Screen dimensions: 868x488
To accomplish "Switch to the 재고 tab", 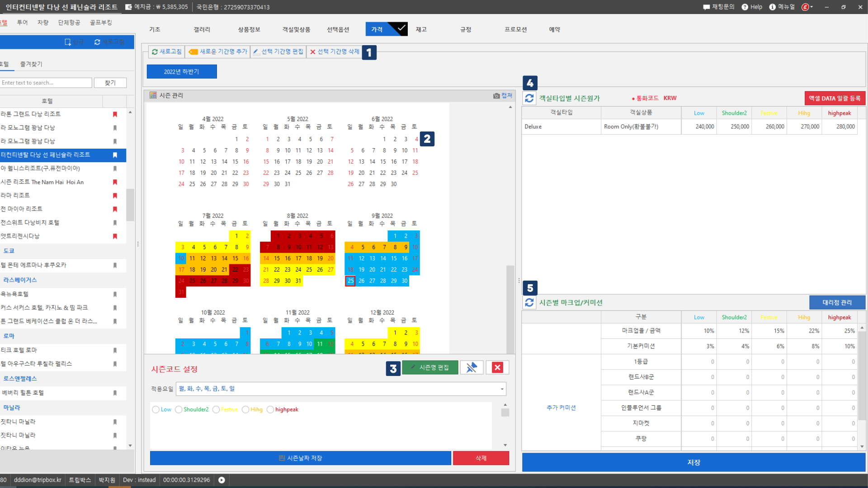I will tap(421, 29).
